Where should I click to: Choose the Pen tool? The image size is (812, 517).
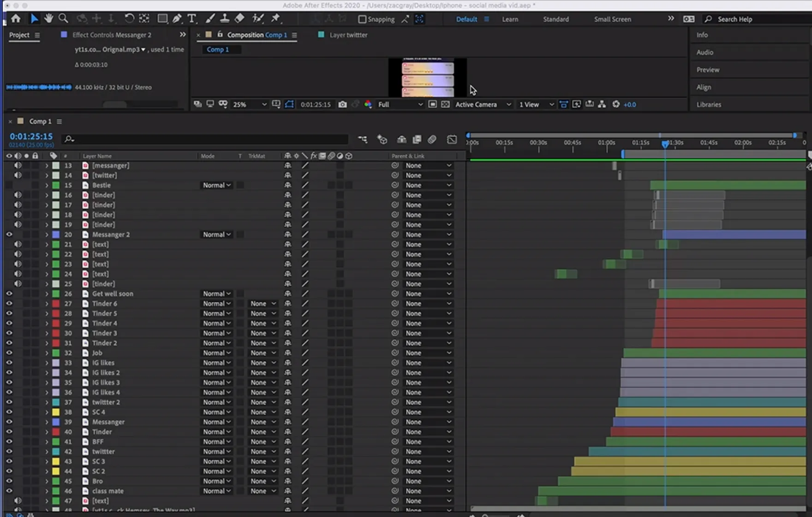point(177,18)
